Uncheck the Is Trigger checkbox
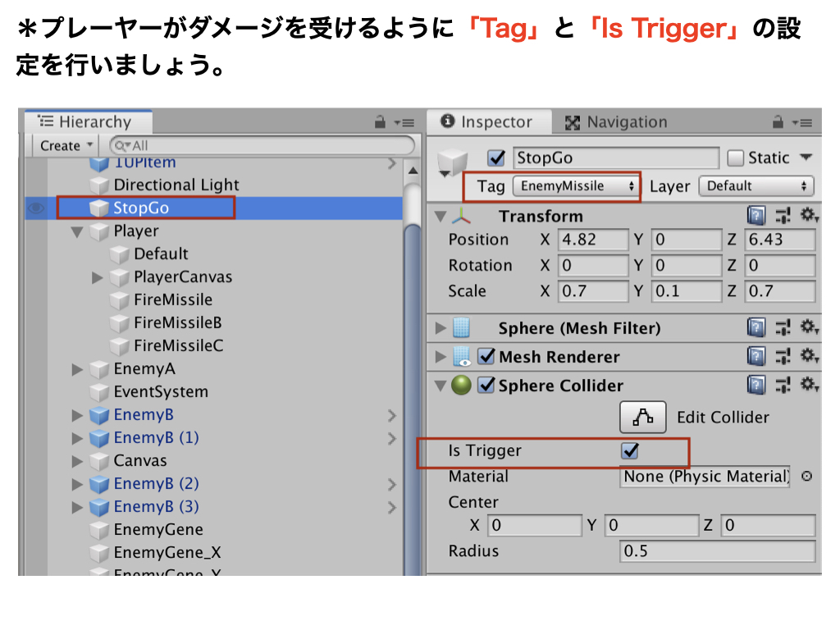The height and width of the screenshot is (630, 840). click(x=630, y=450)
